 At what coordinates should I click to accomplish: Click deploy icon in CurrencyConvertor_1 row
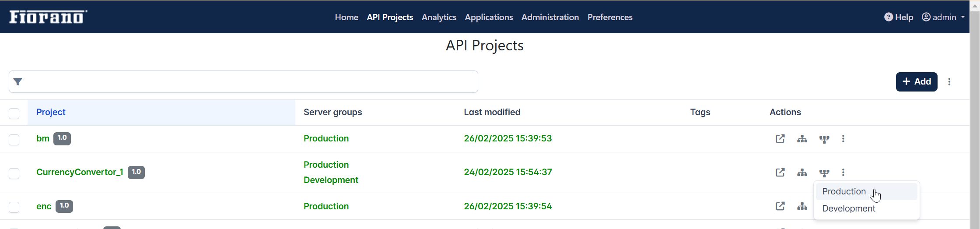824,173
